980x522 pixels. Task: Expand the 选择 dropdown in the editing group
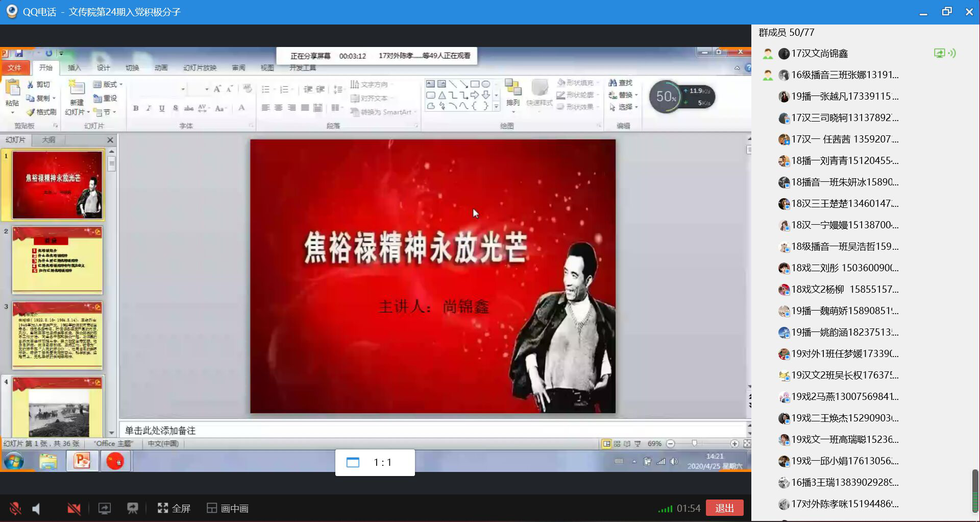click(636, 107)
